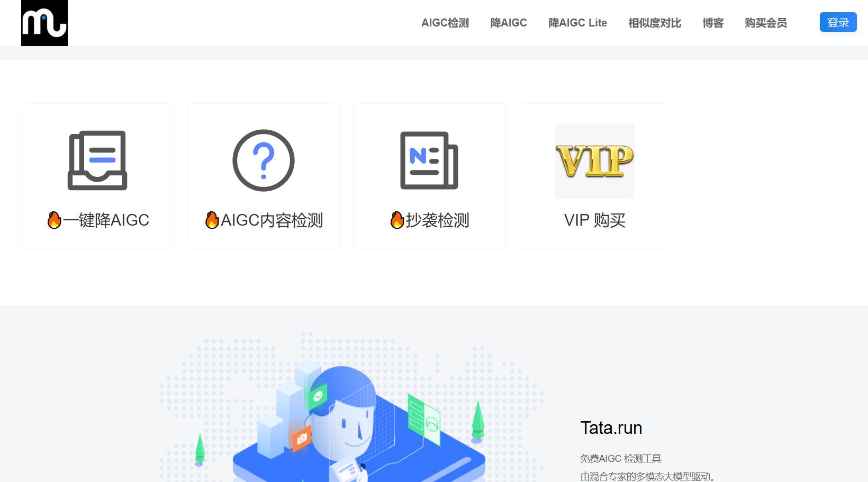The image size is (868, 482).
Task: Click the flame icon beside AIGC内容检测
Action: (x=212, y=220)
